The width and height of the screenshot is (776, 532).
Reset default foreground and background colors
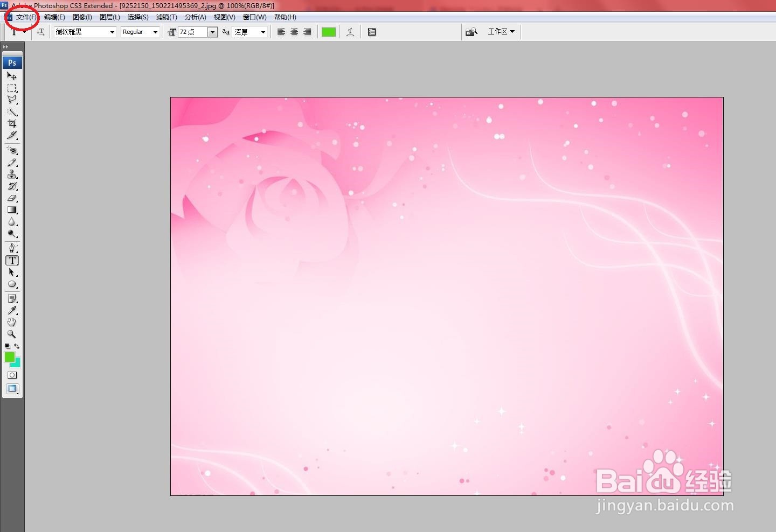pyautogui.click(x=7, y=346)
